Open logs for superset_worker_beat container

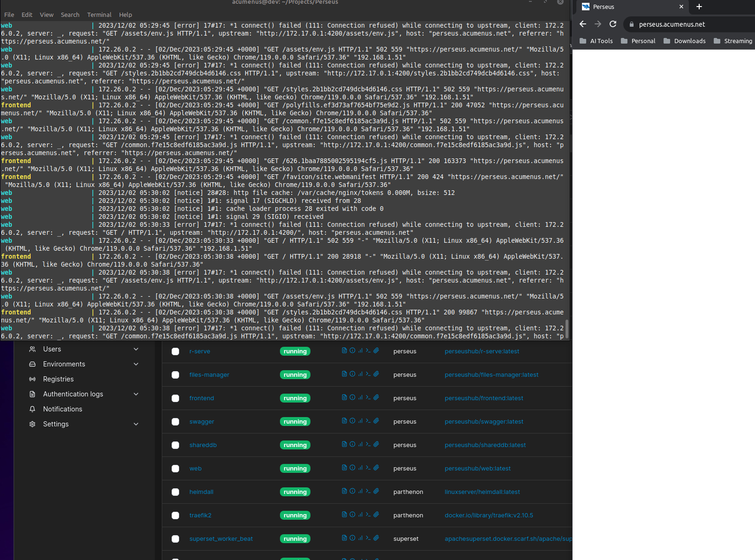[x=344, y=538]
